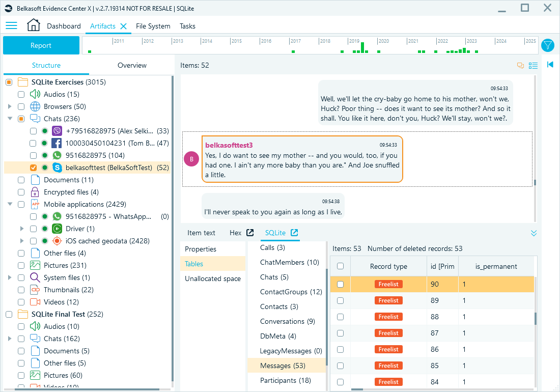Click the Pictures icon under SQLite Exercises
The height and width of the screenshot is (392, 560).
coord(35,265)
